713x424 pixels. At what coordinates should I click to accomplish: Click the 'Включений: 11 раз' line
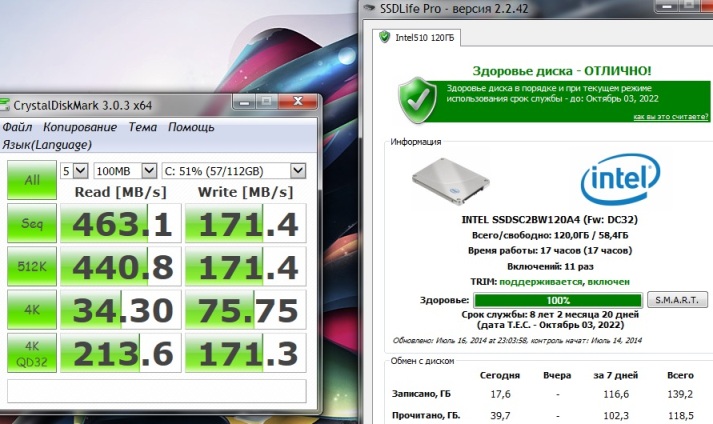pos(550,267)
